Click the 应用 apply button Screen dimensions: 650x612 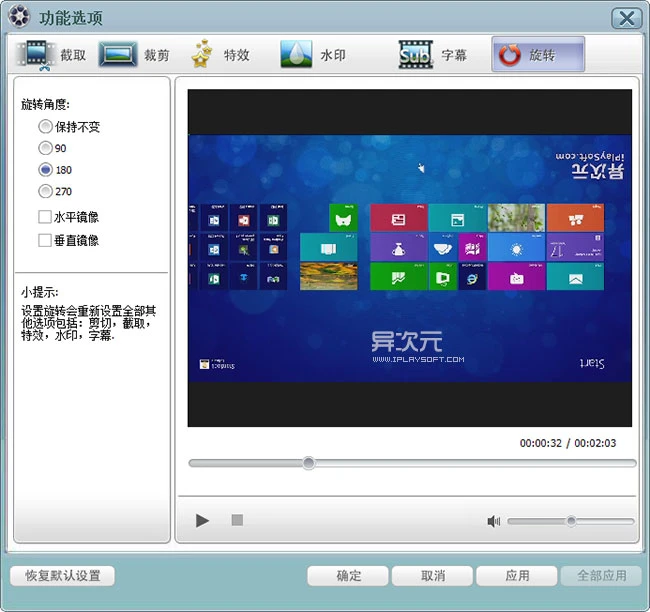pyautogui.click(x=517, y=576)
